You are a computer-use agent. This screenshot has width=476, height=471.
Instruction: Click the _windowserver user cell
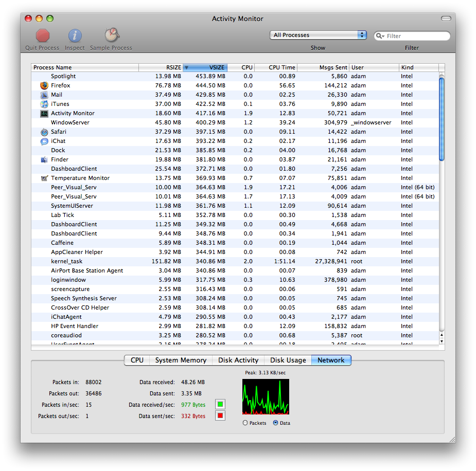[371, 122]
